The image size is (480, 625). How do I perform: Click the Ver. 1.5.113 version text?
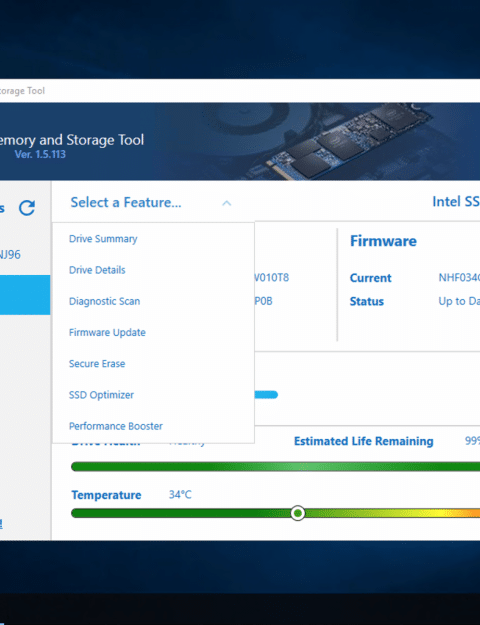[x=40, y=154]
